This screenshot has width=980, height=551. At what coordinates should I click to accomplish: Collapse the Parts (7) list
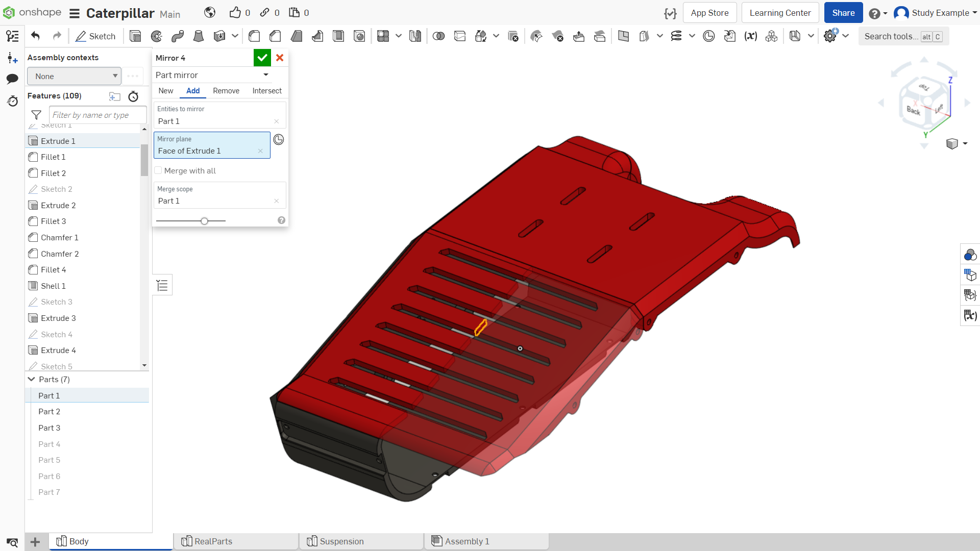[x=32, y=379]
